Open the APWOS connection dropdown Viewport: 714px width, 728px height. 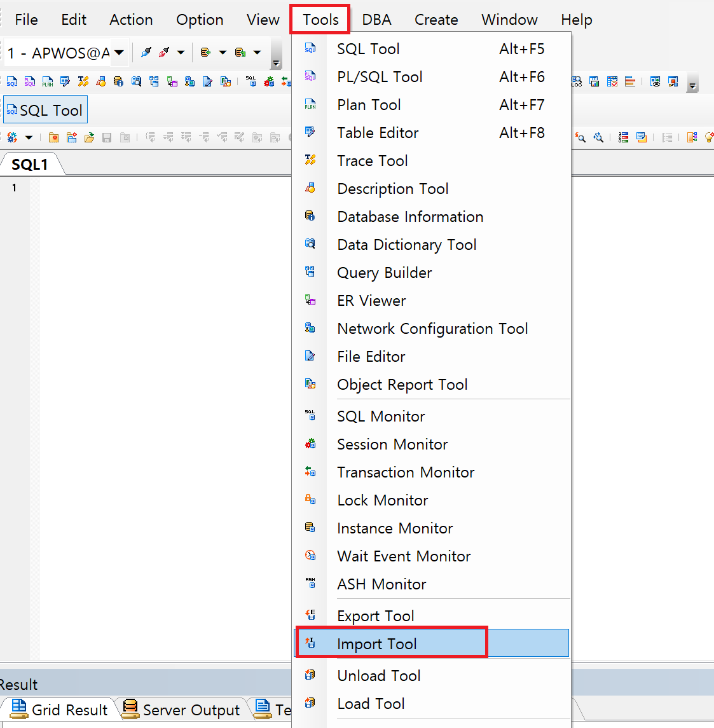coord(120,53)
